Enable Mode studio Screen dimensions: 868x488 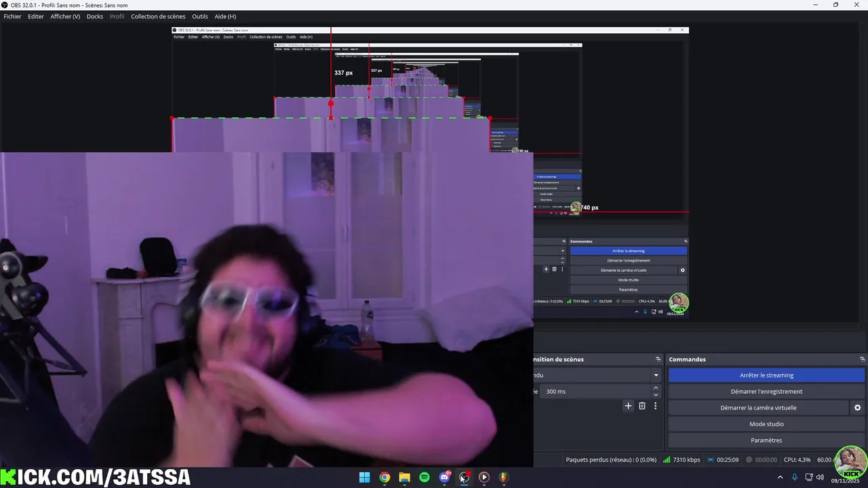tap(766, 424)
